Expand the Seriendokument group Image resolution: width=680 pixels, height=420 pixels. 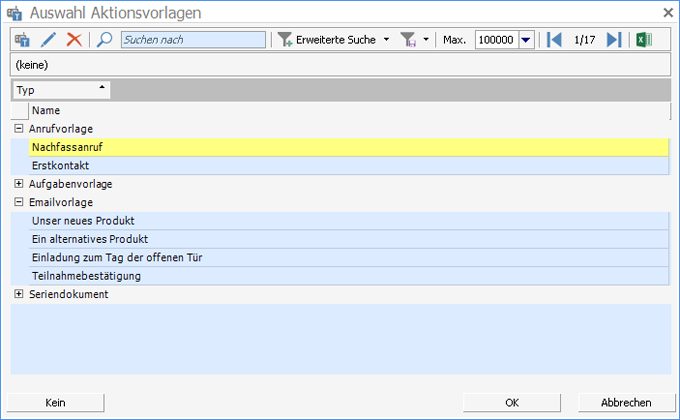[19, 294]
